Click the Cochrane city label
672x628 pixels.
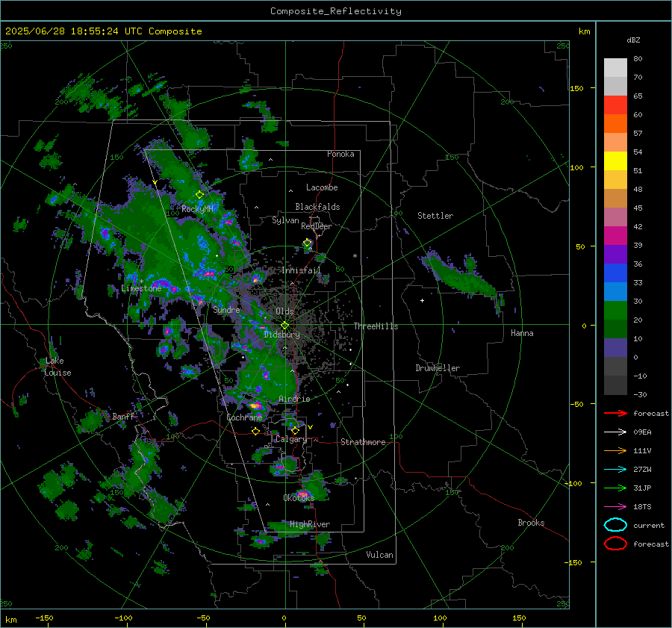point(244,417)
